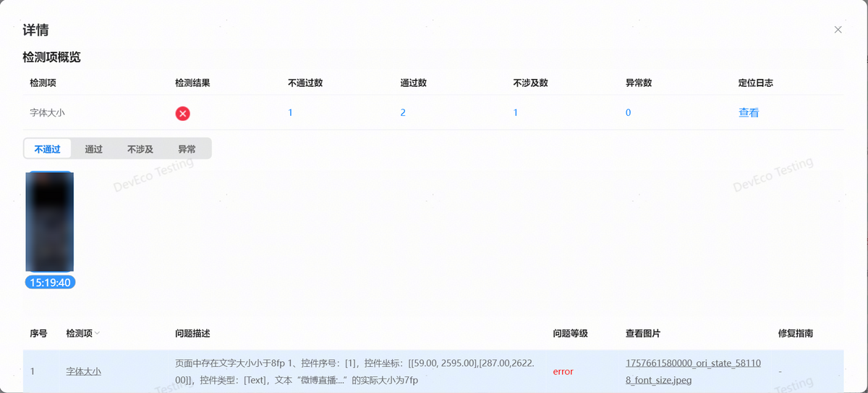Click the red error level label

coord(563,371)
